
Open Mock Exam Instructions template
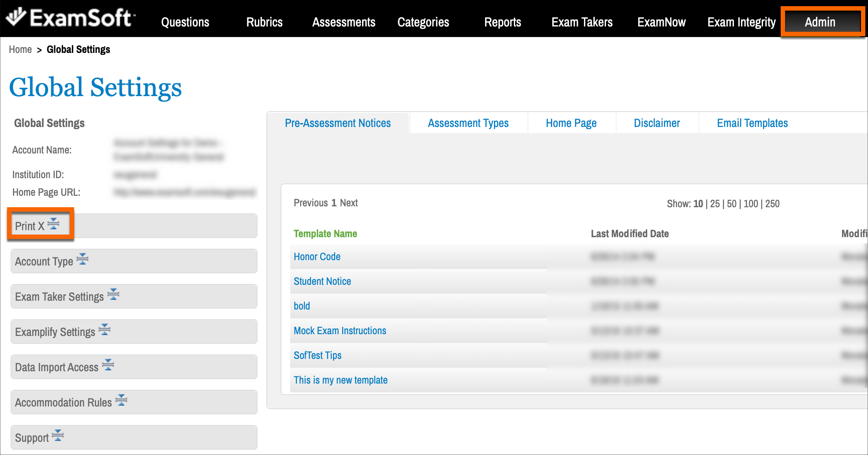coord(340,331)
